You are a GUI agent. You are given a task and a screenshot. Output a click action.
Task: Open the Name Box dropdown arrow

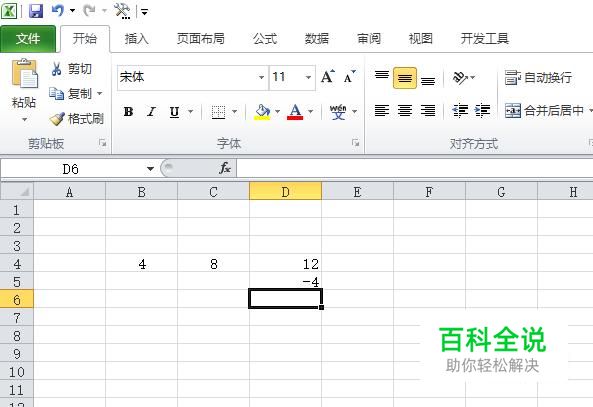click(151, 168)
